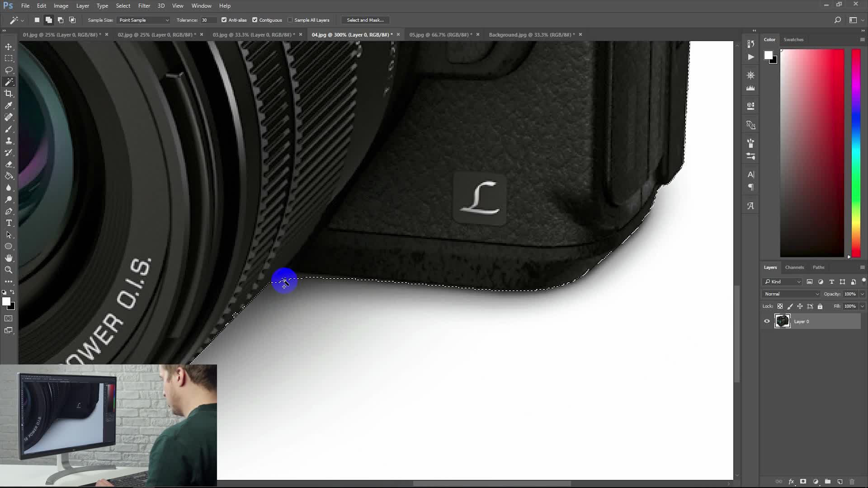
Task: Toggle the Anti-alias checkbox
Action: coord(224,20)
